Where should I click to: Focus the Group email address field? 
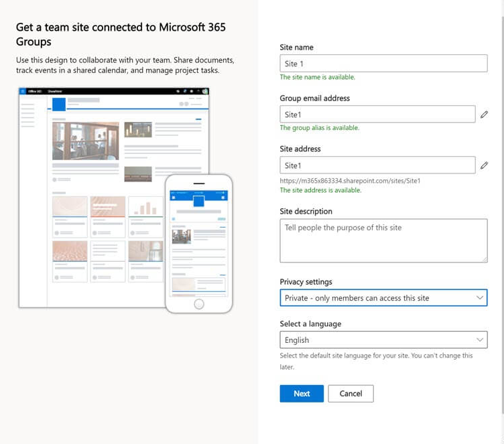click(x=377, y=115)
